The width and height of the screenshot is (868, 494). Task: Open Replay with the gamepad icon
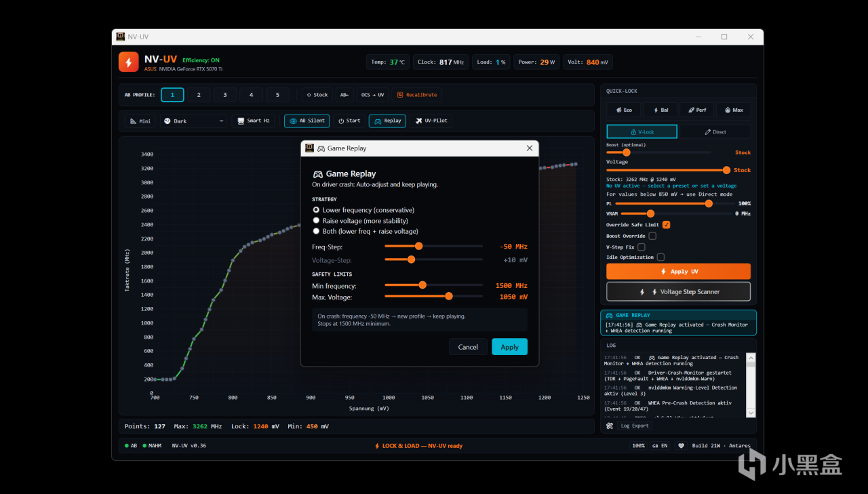point(387,121)
